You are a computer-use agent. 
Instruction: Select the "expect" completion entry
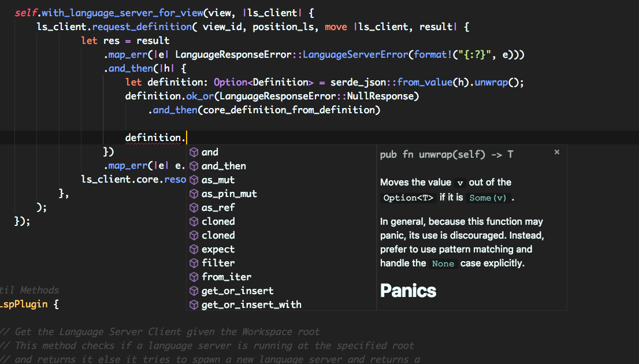point(218,249)
